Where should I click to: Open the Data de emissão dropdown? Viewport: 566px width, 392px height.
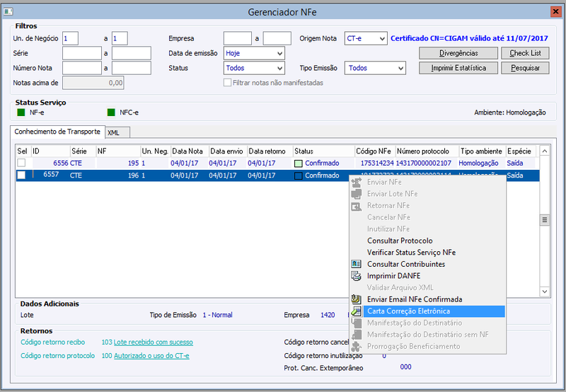254,53
